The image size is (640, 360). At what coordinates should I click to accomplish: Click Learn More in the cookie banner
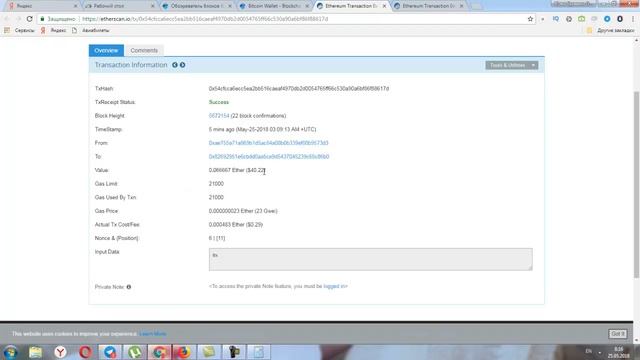tap(153, 334)
